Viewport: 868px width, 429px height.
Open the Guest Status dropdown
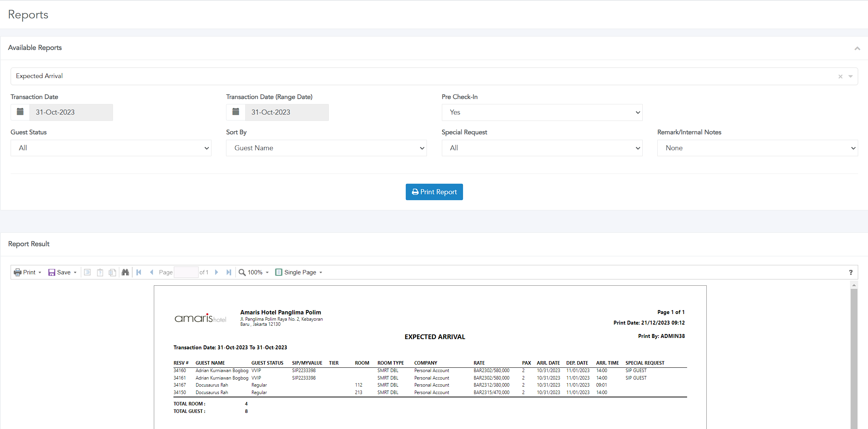[111, 148]
